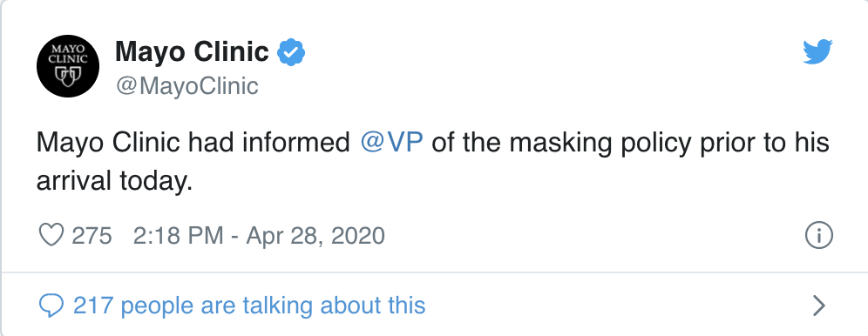This screenshot has height=336, width=868.
Task: Click the Twitter bird logo
Action: 817,51
